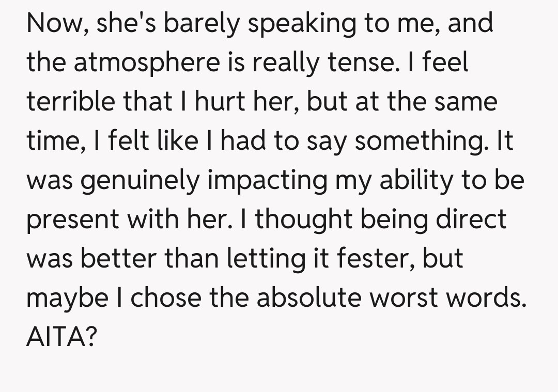Click the word "same" in the paragraph
558x392 pixels.
click(468, 102)
